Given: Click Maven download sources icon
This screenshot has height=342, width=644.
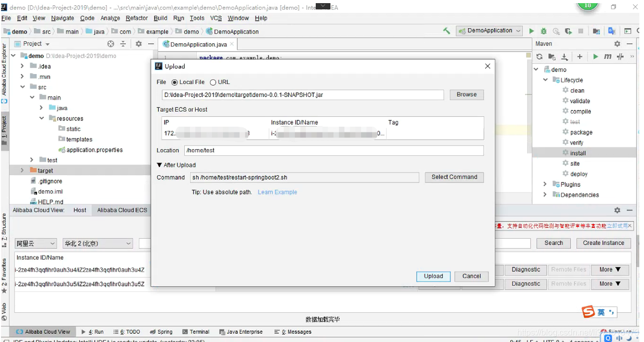Looking at the screenshot, I should 564,56.
